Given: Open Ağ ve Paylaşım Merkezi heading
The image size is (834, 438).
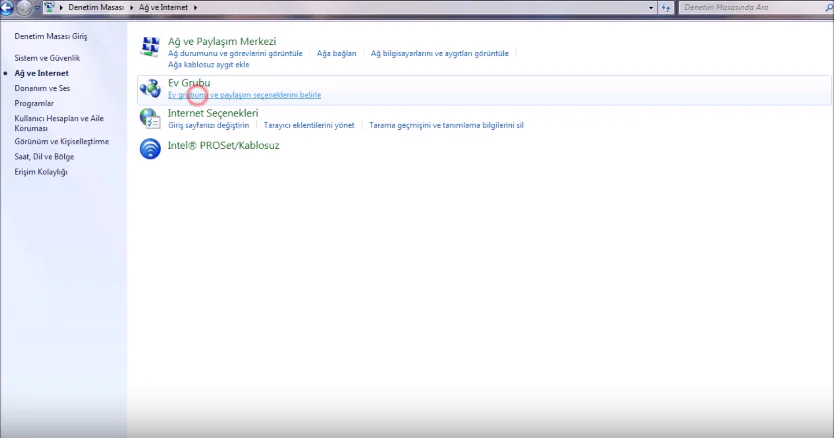Looking at the screenshot, I should 221,41.
